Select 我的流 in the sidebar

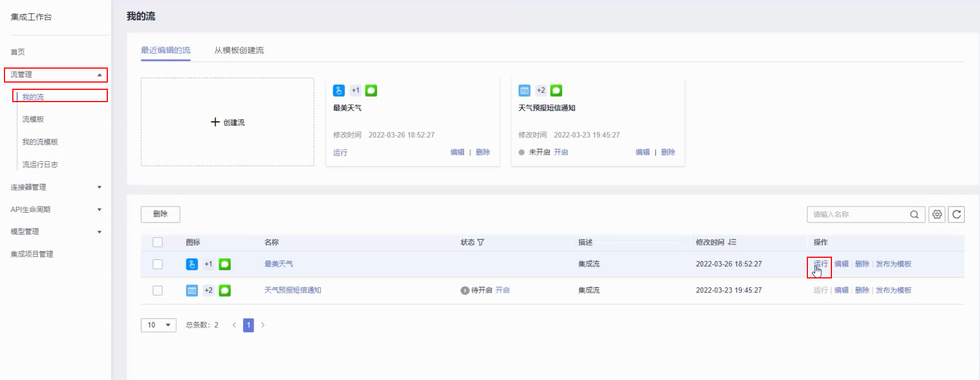[33, 97]
